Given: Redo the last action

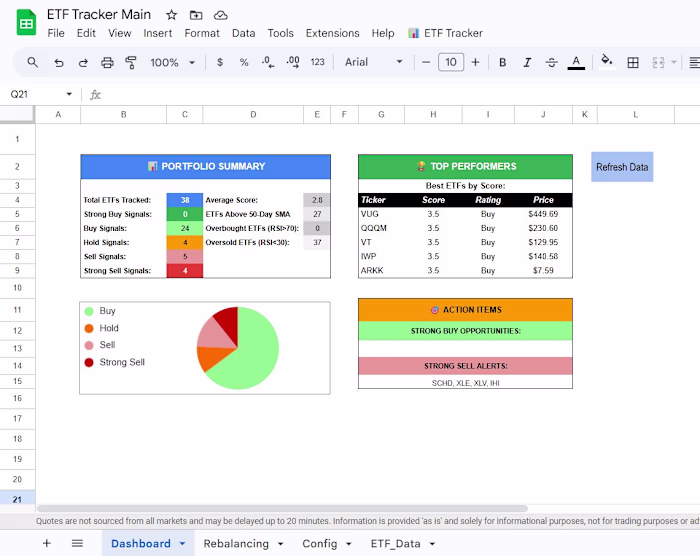Looking at the screenshot, I should (83, 63).
